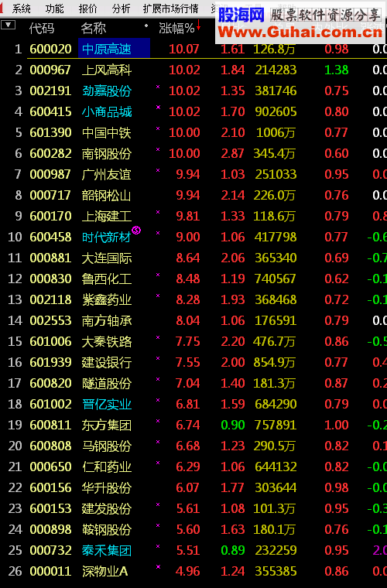The height and width of the screenshot is (588, 387).
Task: Select stock name 马钢股份
Action: coord(107,446)
